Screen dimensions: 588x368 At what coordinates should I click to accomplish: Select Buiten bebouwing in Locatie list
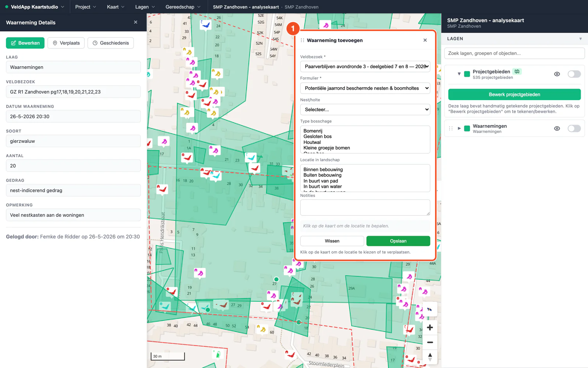coord(322,175)
